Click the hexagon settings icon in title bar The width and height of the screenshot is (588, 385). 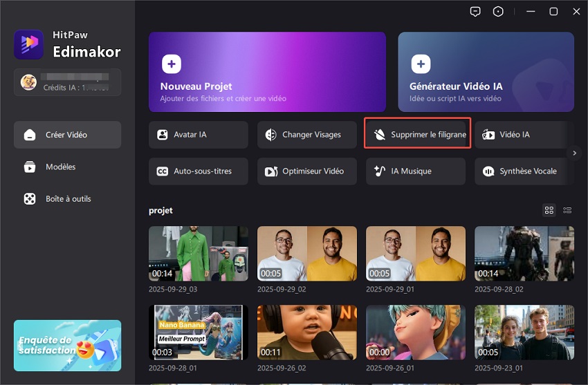tap(498, 12)
